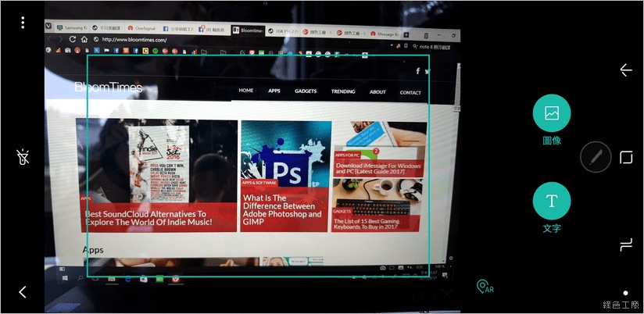Click ABOUT in the BloomTimes site menu
The image size is (644, 314).
point(377,92)
